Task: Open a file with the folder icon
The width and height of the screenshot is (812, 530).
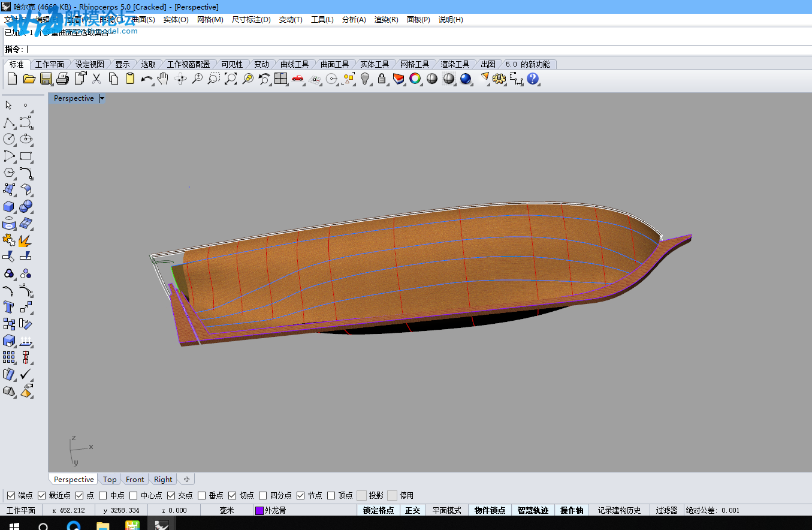Action: [29, 79]
